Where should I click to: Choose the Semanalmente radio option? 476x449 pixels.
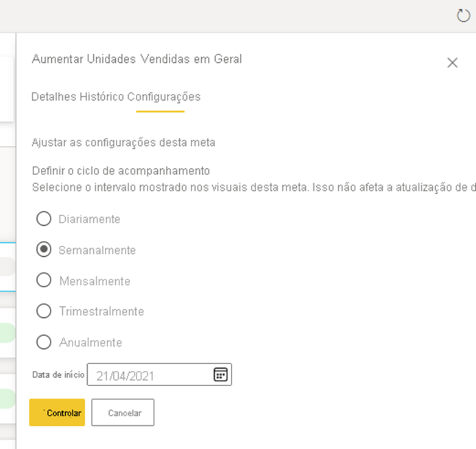tap(44, 250)
